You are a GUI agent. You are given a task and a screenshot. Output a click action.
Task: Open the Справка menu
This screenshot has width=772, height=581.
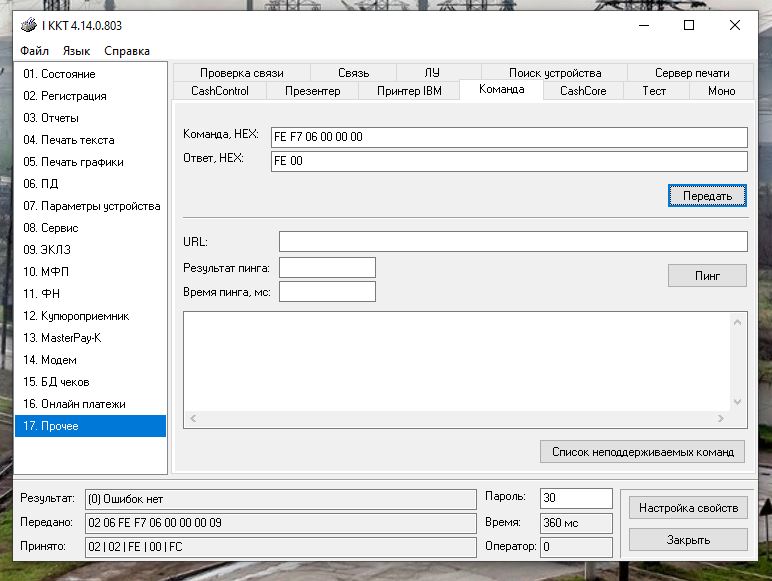coord(127,51)
